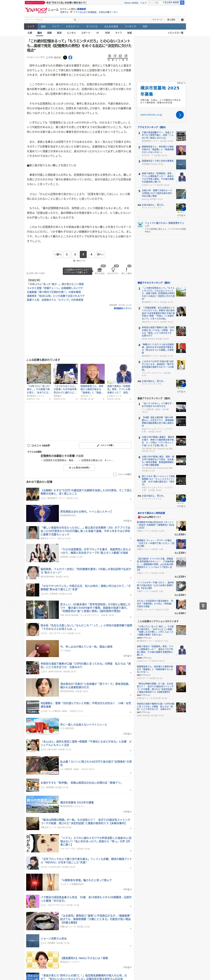The image size is (210, 980).
Task: Open エキスパート tab
Action: pyautogui.click(x=72, y=27)
